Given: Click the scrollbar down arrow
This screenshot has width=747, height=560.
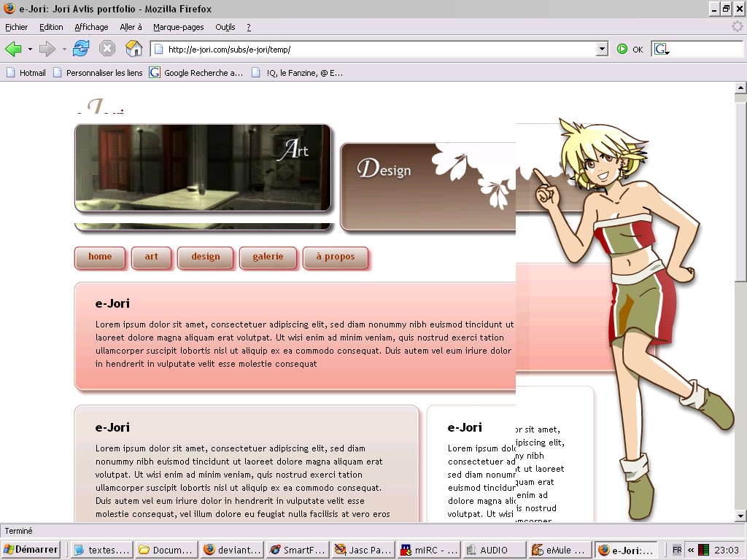Looking at the screenshot, I should [740, 516].
